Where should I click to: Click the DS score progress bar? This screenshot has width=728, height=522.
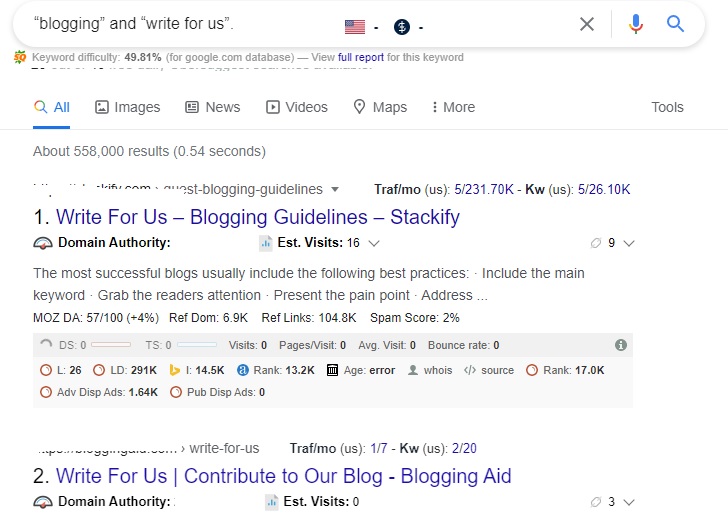[x=111, y=345]
